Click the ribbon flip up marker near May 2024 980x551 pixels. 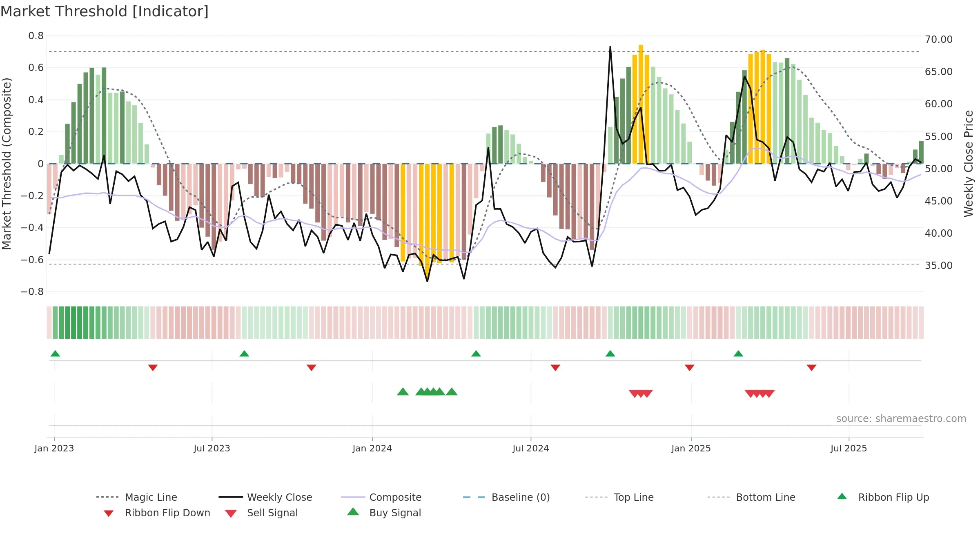[476, 353]
